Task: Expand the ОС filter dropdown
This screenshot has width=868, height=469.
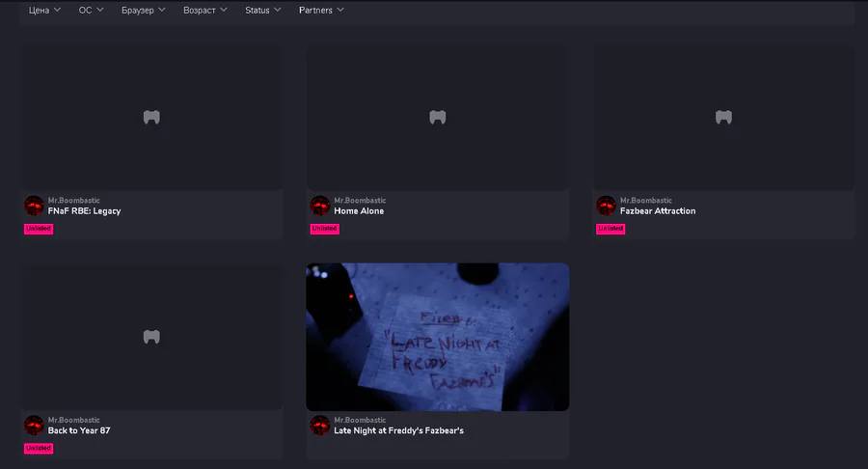Action: coord(91,10)
